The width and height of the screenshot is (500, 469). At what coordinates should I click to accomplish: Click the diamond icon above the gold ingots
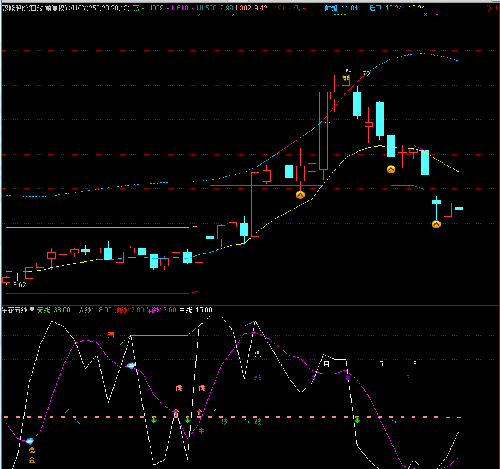tap(30, 441)
